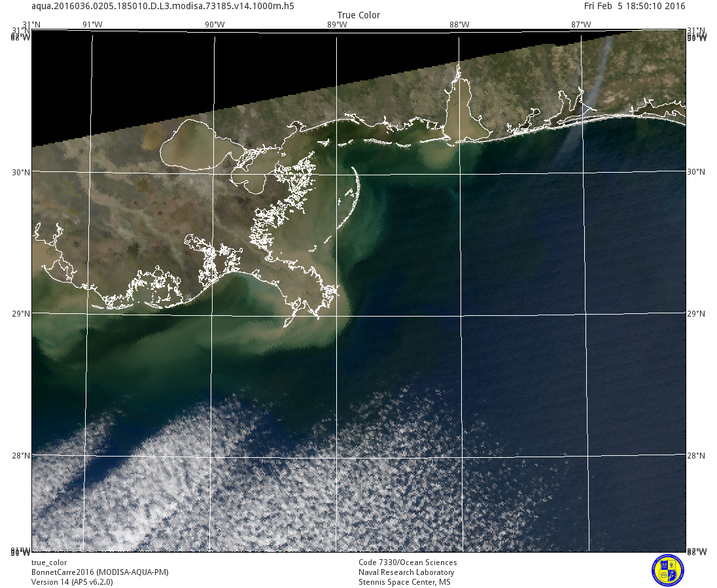
Task: Click the 91°W longitude label
Action: [92, 25]
